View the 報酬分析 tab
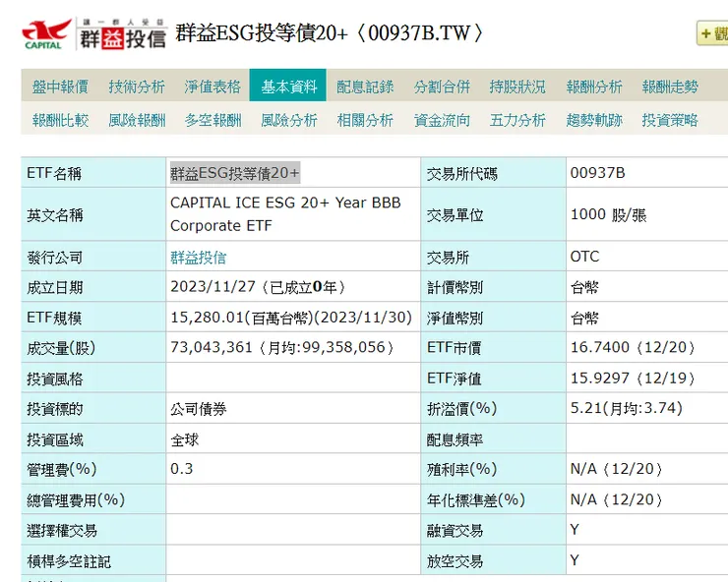 pyautogui.click(x=594, y=87)
